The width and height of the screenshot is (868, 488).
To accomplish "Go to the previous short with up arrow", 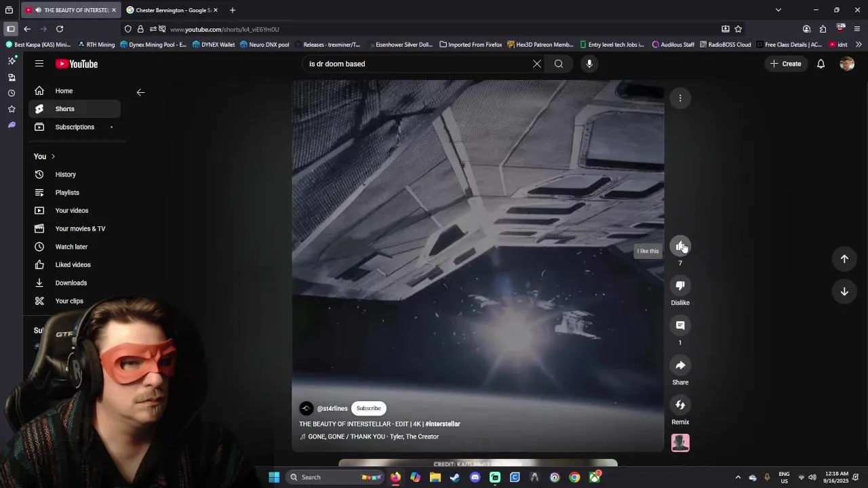I will 844,258.
